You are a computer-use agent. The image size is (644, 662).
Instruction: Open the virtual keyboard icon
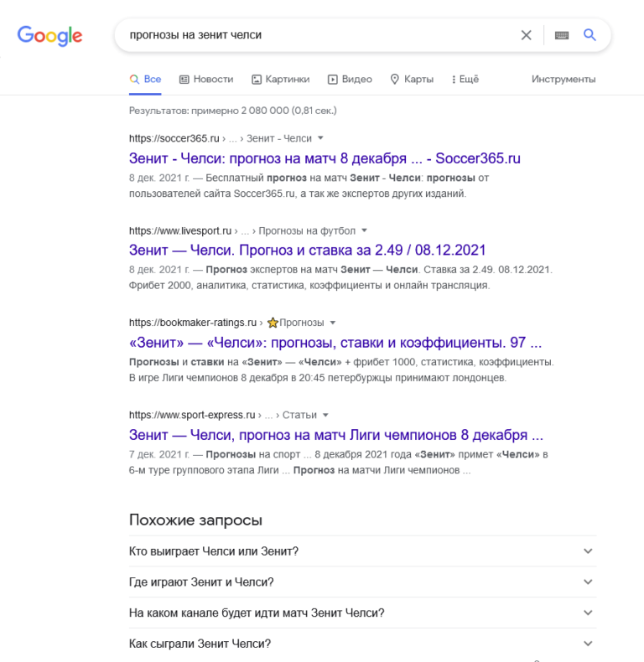pyautogui.click(x=562, y=35)
